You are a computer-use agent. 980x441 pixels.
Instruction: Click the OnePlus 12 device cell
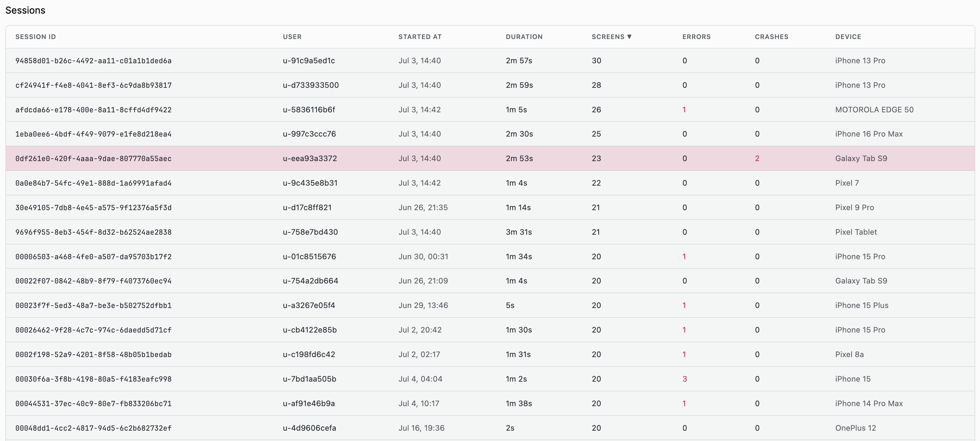[x=855, y=428]
